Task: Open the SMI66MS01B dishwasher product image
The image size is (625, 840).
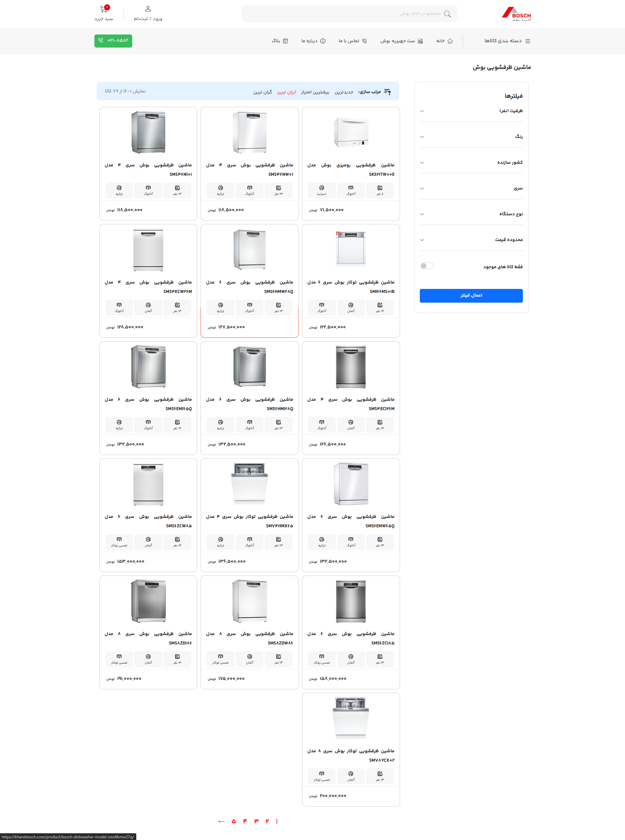Action: 351,249
